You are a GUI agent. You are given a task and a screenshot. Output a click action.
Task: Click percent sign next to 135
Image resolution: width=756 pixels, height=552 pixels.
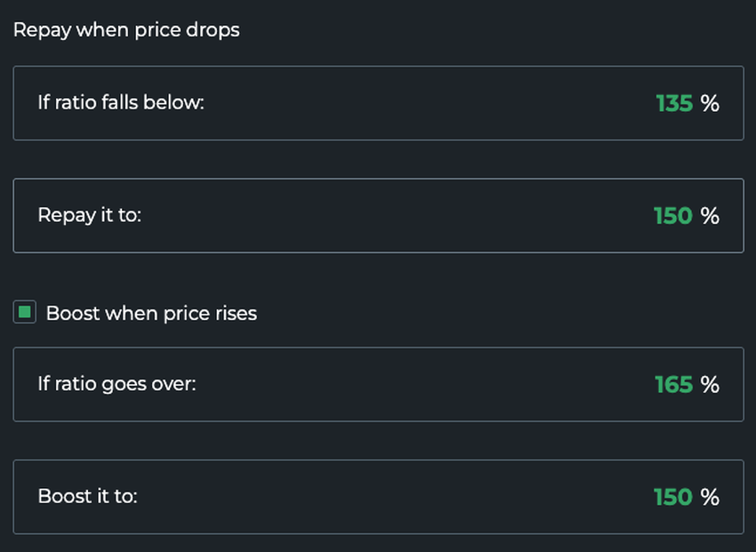pyautogui.click(x=710, y=103)
